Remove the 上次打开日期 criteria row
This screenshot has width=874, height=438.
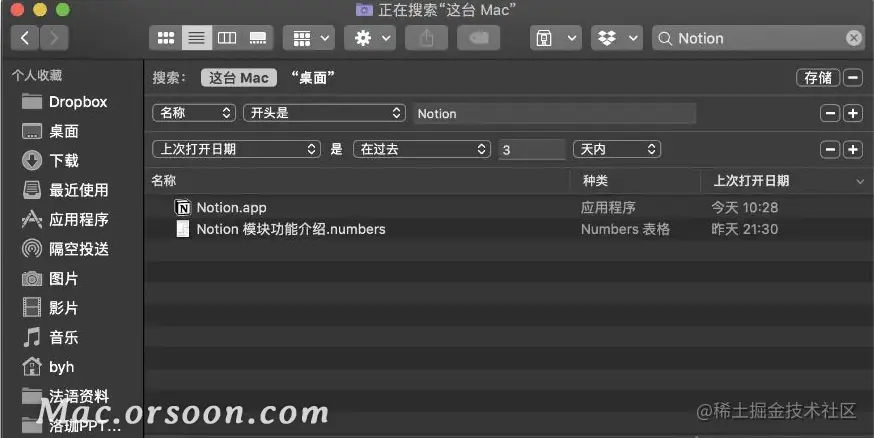(x=830, y=149)
